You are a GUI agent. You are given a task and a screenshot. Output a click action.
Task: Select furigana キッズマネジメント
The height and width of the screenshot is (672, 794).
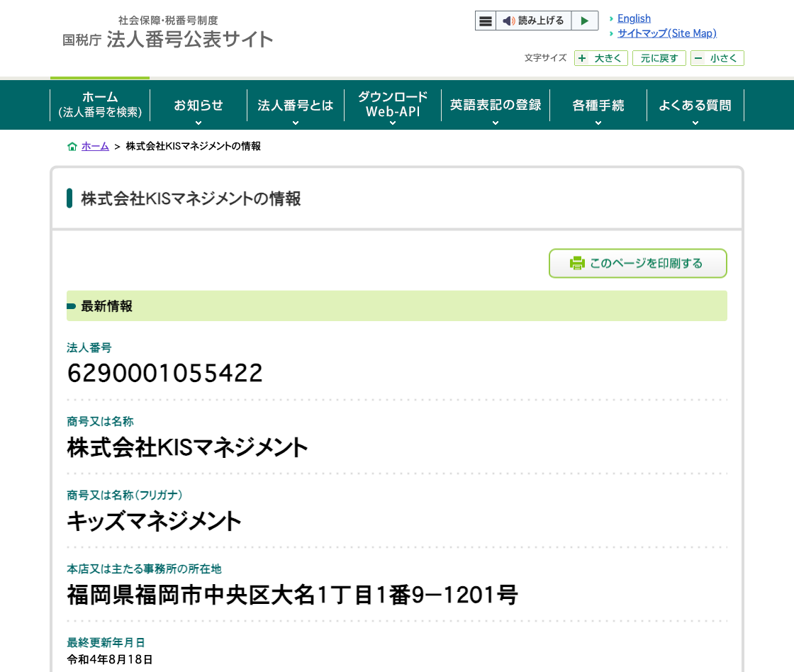point(154,521)
